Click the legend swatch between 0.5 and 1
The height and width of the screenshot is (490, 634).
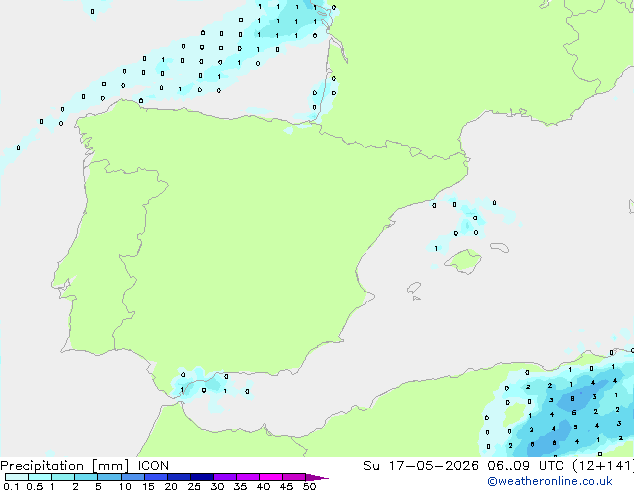(40, 477)
